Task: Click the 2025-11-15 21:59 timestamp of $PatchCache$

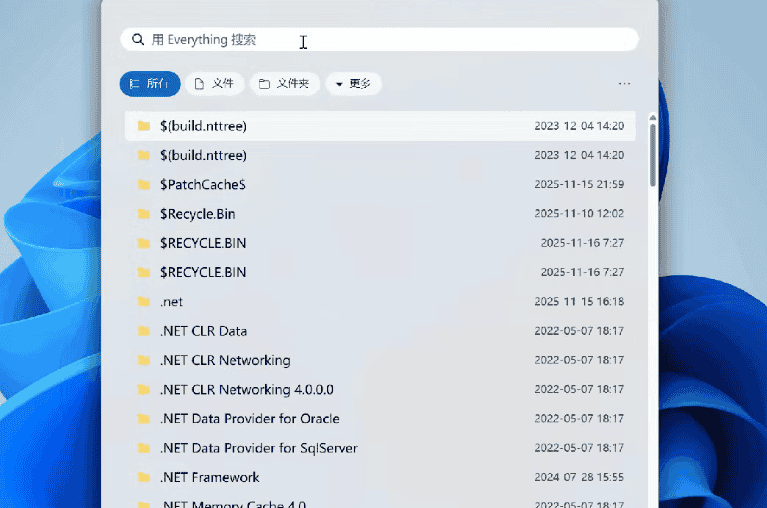Action: 579,185
